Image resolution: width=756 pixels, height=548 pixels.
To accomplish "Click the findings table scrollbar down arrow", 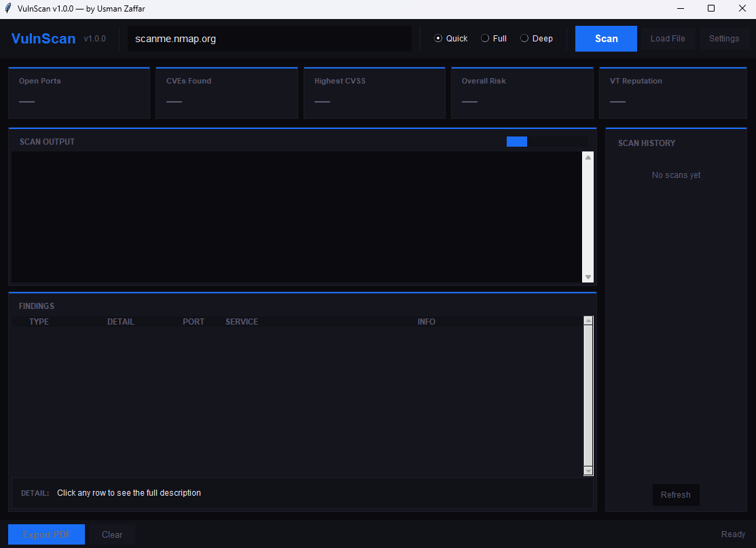I will click(x=588, y=471).
